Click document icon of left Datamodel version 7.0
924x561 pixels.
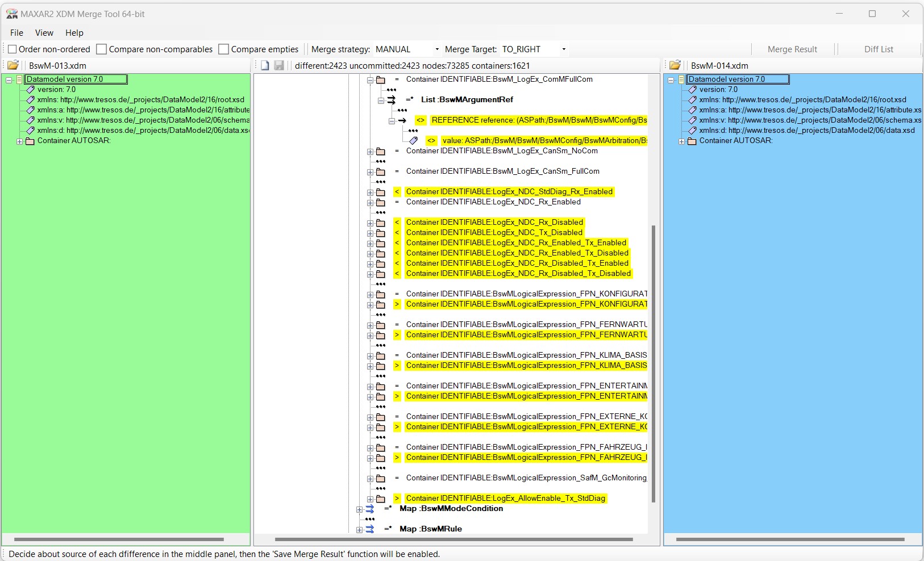(19, 79)
